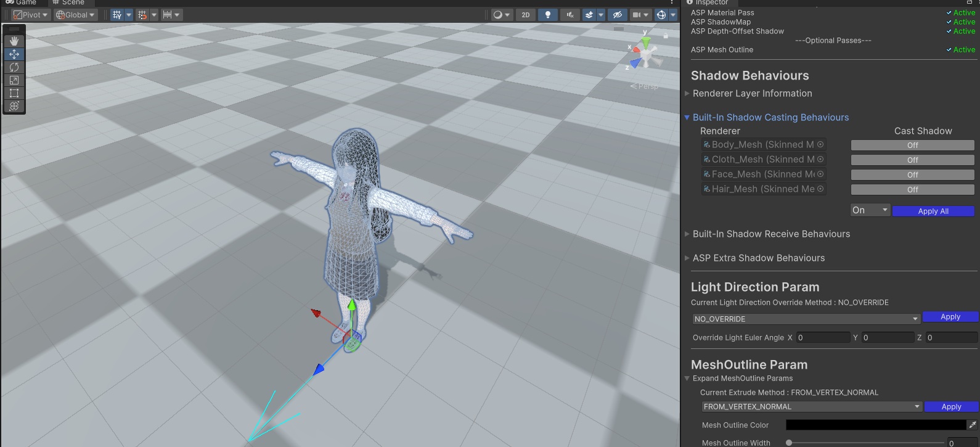Toggle hidden objects visibility eye button

point(617,15)
